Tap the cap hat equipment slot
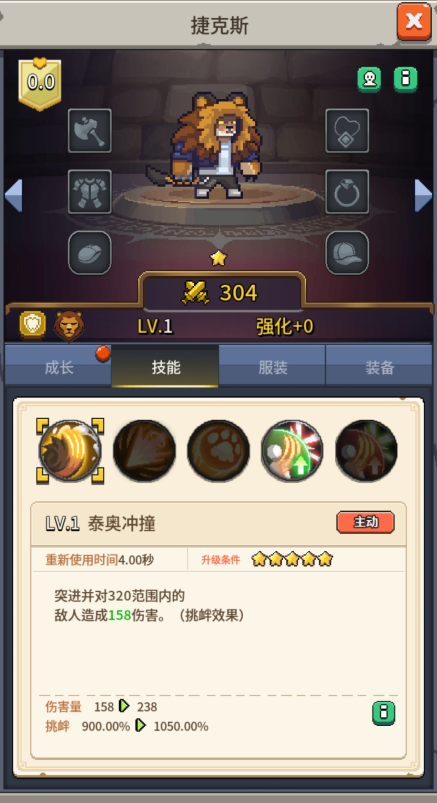This screenshot has height=803, width=437. pyautogui.click(x=347, y=252)
